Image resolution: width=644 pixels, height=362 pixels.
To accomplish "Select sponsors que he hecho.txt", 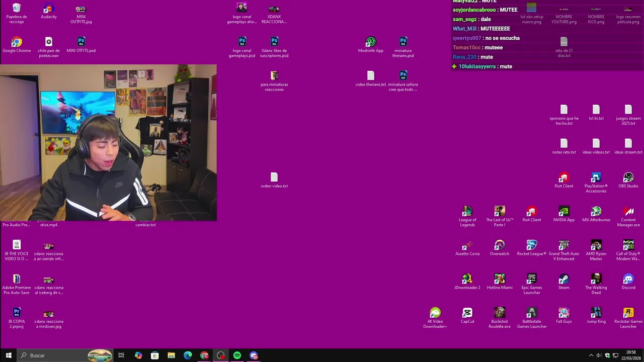I will 564,115.
